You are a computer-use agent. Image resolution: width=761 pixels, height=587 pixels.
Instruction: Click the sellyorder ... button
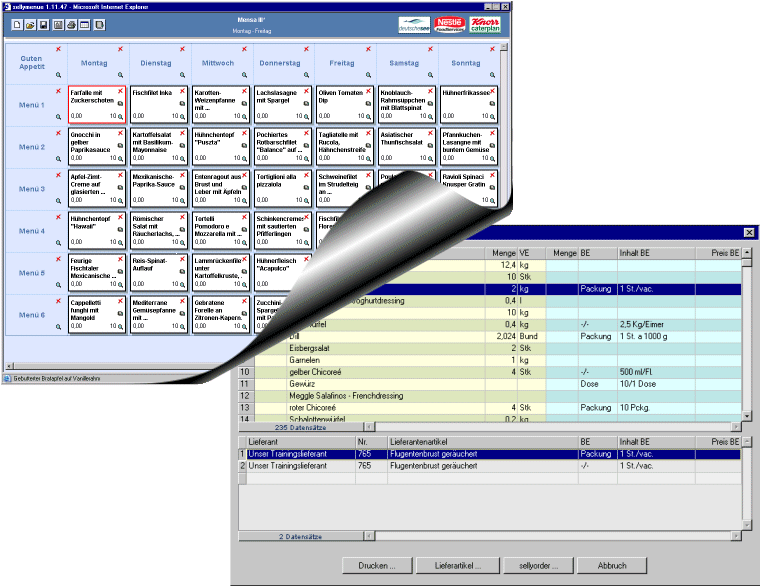click(539, 566)
